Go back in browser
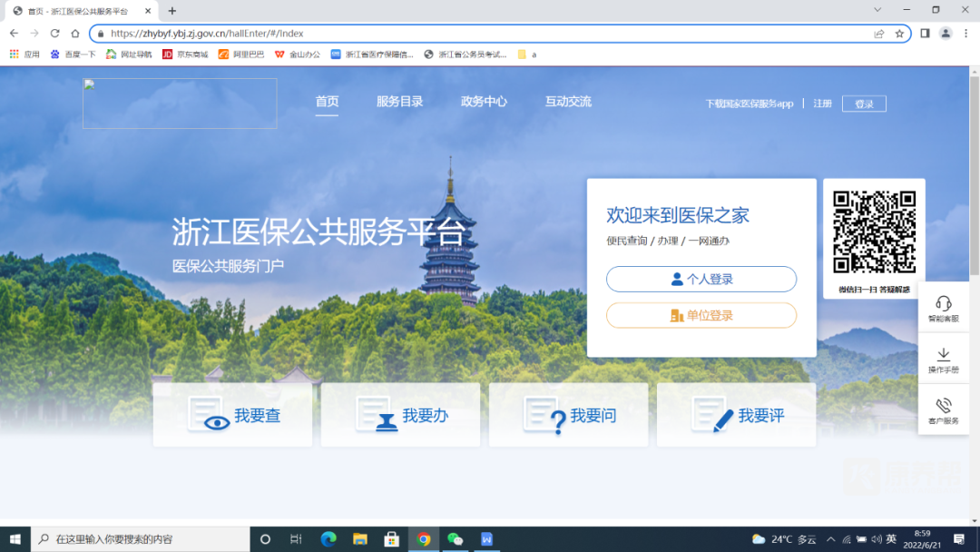Image resolution: width=980 pixels, height=552 pixels. coord(14,33)
